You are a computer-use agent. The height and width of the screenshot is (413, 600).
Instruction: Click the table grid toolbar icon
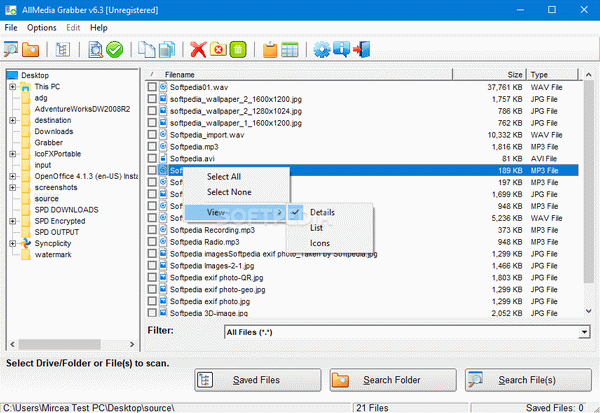pyautogui.click(x=290, y=49)
